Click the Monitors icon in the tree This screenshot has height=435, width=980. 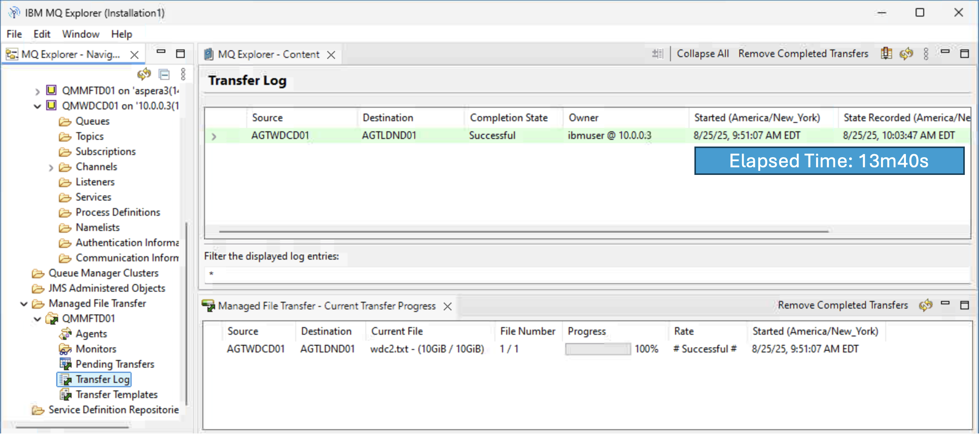click(65, 349)
